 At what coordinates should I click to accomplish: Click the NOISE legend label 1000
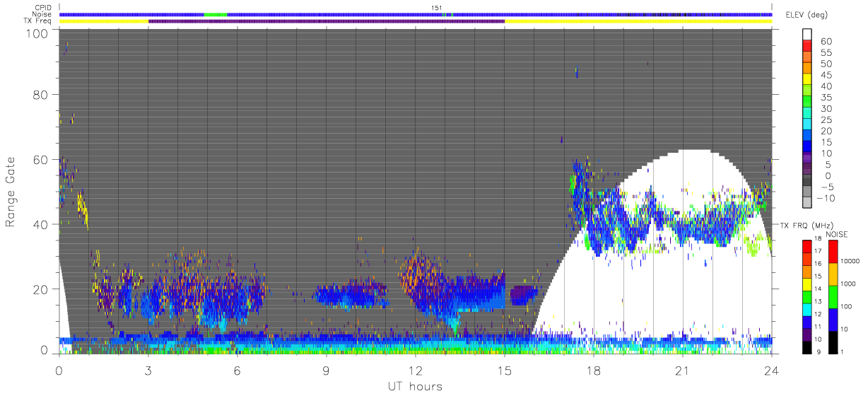click(848, 284)
